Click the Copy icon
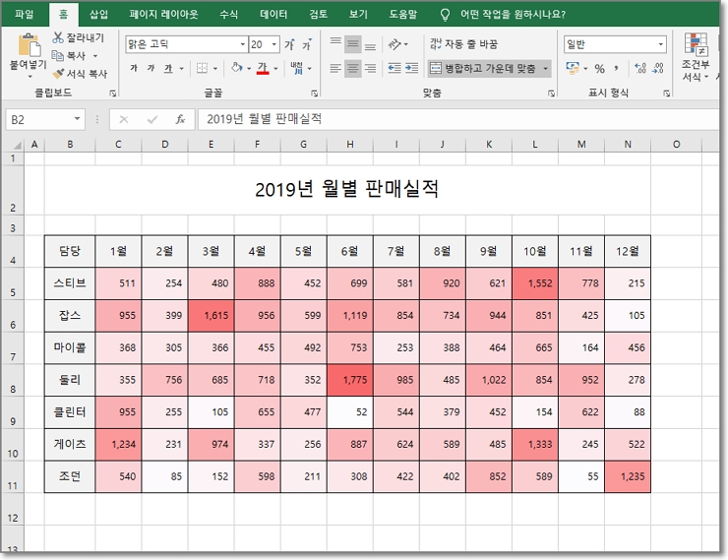 pyautogui.click(x=58, y=56)
